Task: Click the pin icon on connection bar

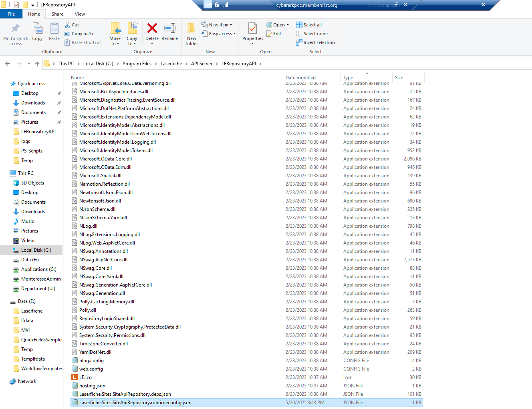Action: (x=208, y=5)
